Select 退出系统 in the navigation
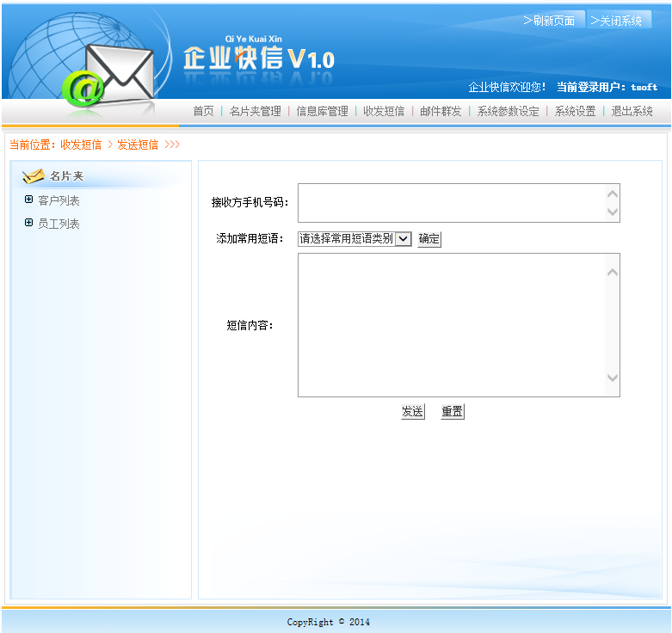 point(632,111)
